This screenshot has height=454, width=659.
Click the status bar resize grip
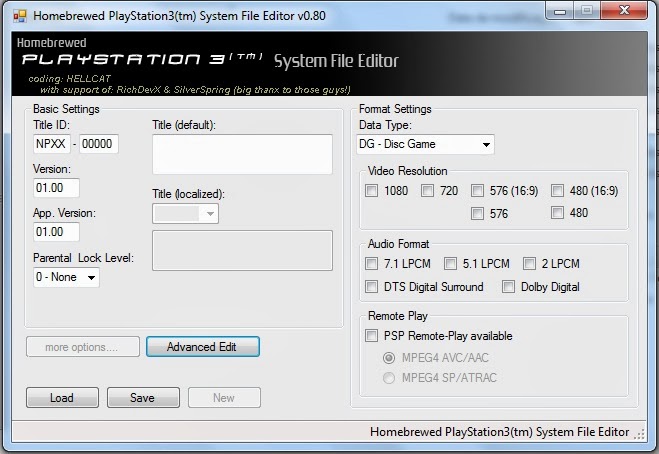(639, 435)
